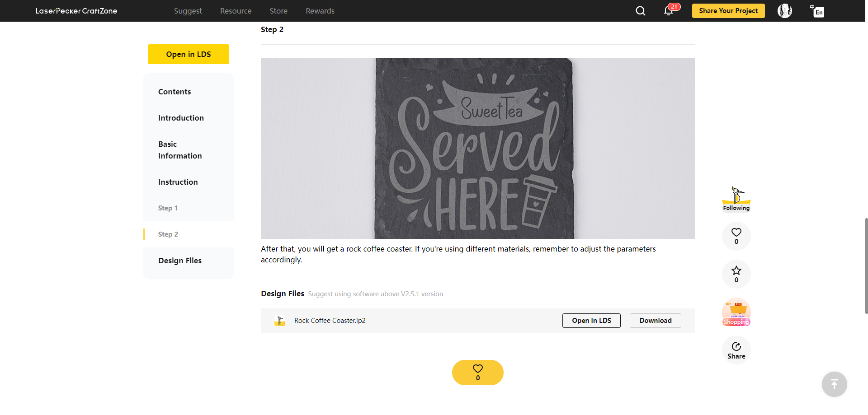Screen dimensions: 868x415
Task: Open the Shopping cart icon
Action: 736,312
